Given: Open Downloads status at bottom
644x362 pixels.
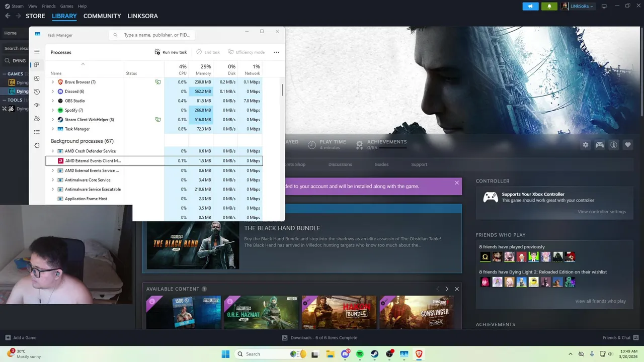Looking at the screenshot, I should (x=319, y=338).
